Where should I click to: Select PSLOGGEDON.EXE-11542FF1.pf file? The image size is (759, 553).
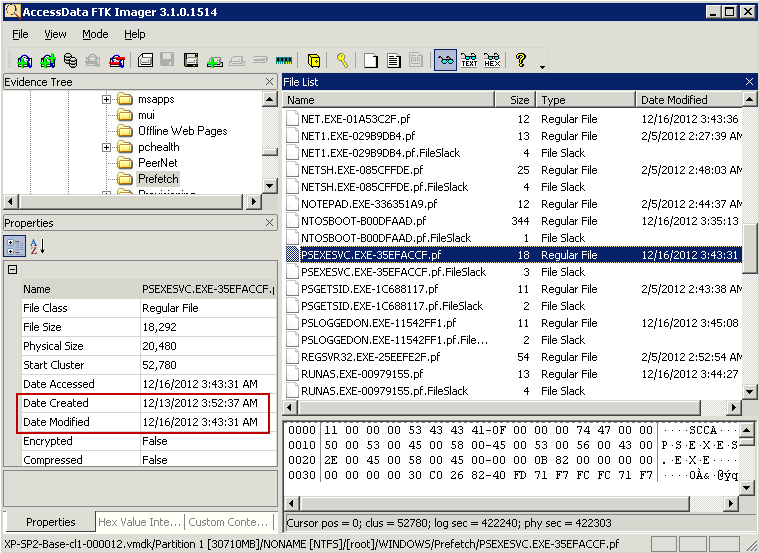point(379,323)
